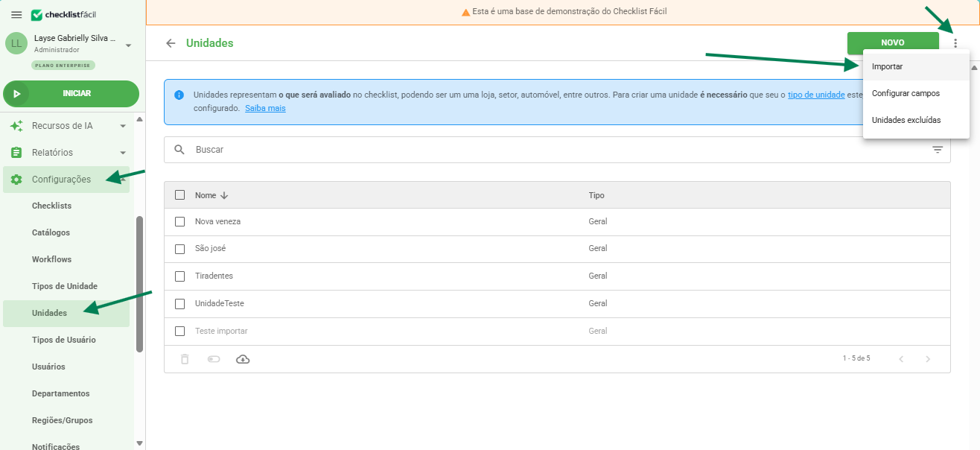This screenshot has height=450, width=980.
Task: Click the Buscar search field
Action: pos(557,150)
